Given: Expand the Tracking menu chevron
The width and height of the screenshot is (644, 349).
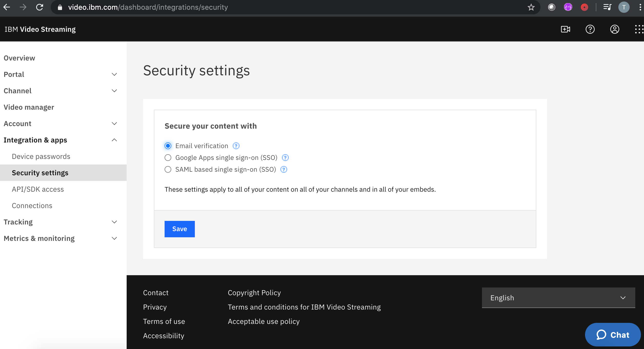Looking at the screenshot, I should pyautogui.click(x=114, y=222).
